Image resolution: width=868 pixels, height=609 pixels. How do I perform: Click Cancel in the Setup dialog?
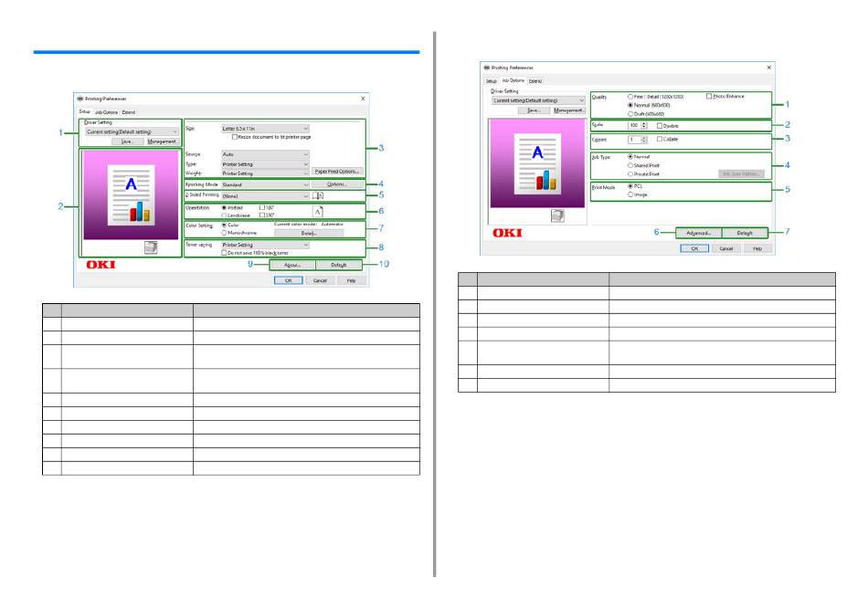point(320,280)
